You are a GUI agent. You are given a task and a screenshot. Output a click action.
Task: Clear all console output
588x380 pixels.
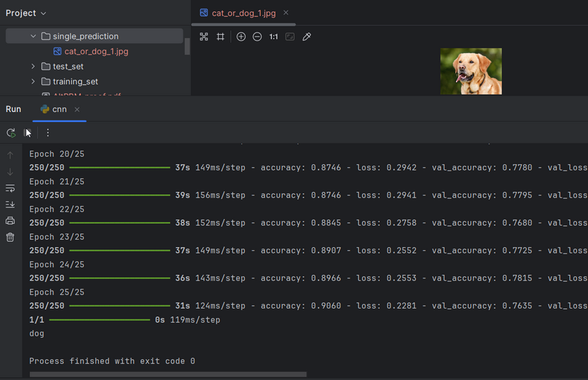tap(10, 238)
